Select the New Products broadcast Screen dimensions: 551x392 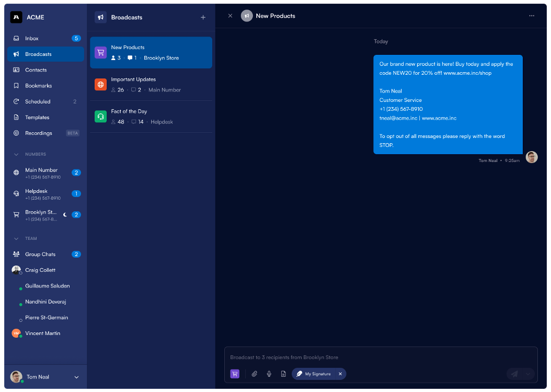point(151,53)
